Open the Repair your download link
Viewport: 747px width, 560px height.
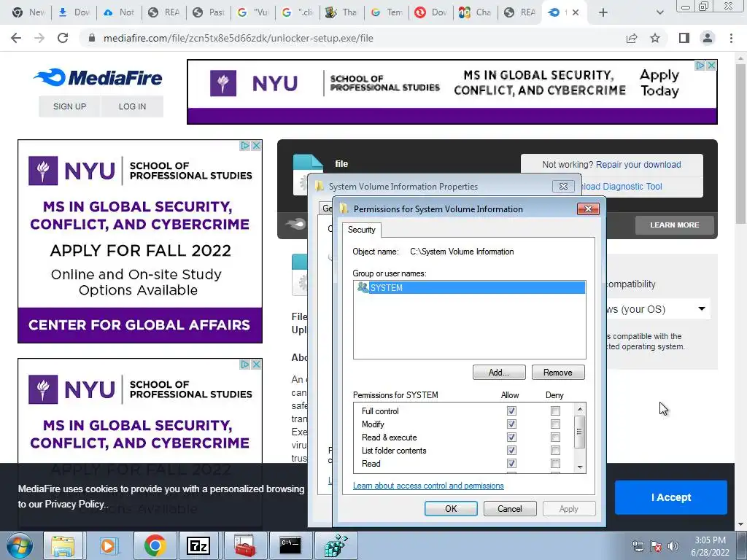point(638,164)
